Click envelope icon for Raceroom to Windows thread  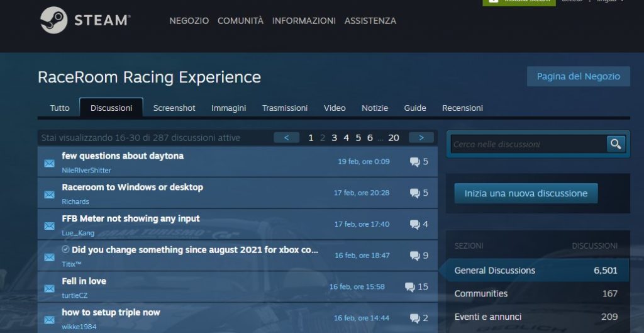tap(49, 195)
